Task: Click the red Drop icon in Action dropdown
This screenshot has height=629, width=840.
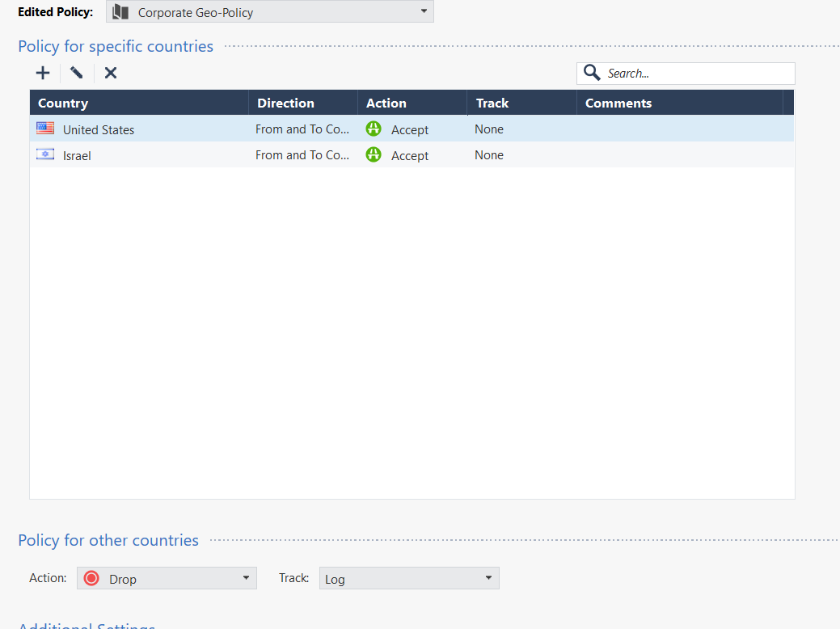Action: tap(91, 578)
